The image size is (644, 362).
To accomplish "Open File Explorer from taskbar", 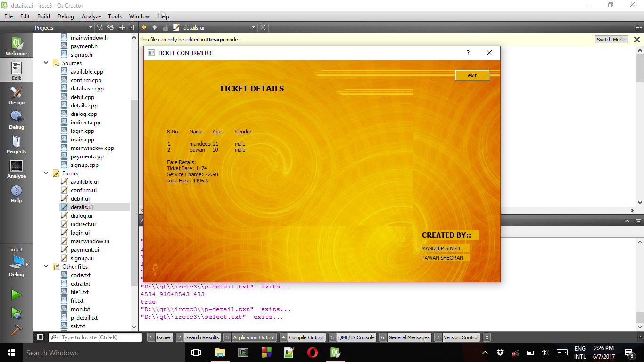I will pyautogui.click(x=220, y=353).
